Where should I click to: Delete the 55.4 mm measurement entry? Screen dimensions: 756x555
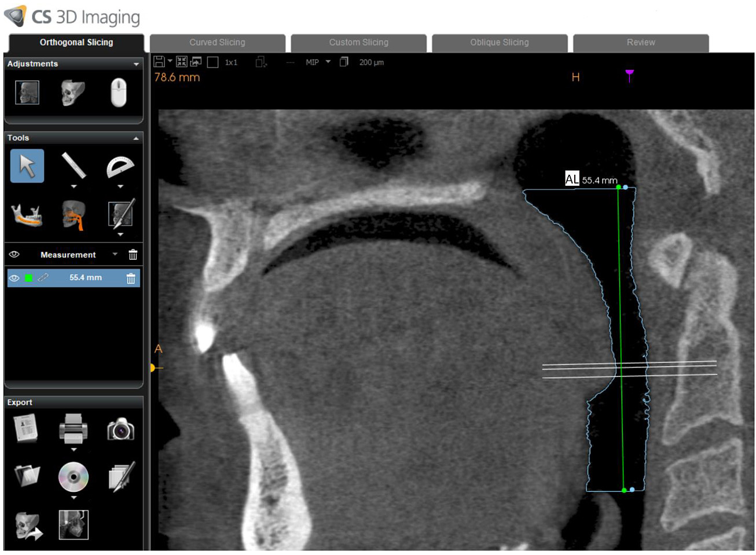(131, 278)
